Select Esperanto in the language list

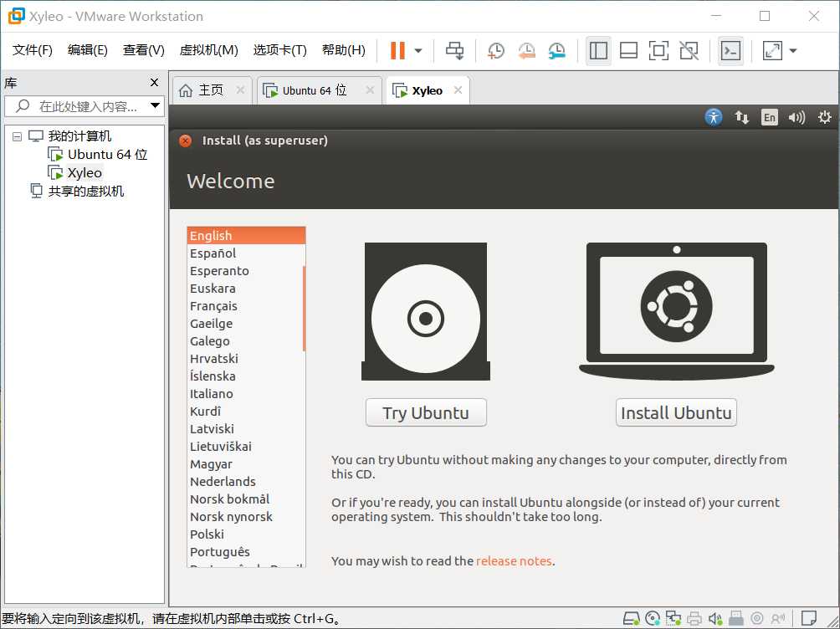tap(246, 271)
